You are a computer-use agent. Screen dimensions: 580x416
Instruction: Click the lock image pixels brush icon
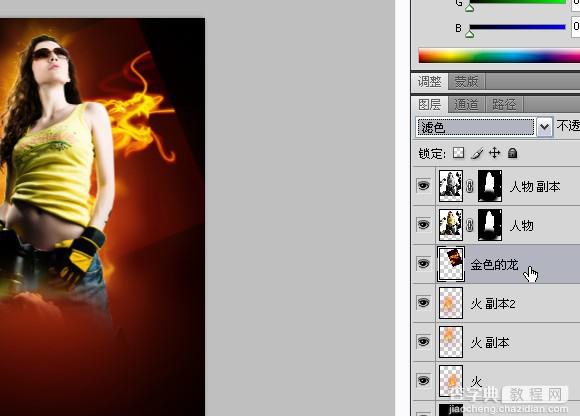[x=477, y=153]
